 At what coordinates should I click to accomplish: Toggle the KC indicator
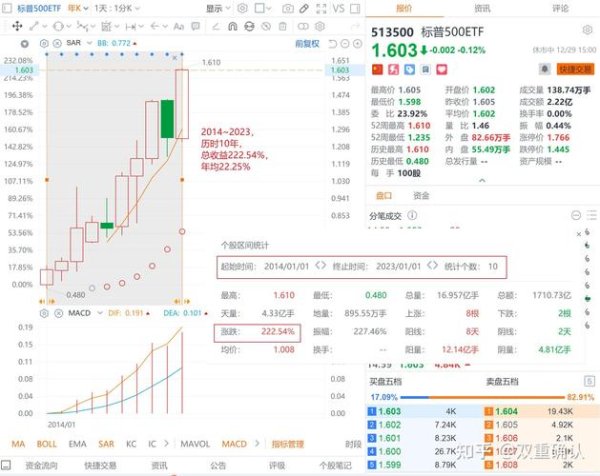(131, 444)
